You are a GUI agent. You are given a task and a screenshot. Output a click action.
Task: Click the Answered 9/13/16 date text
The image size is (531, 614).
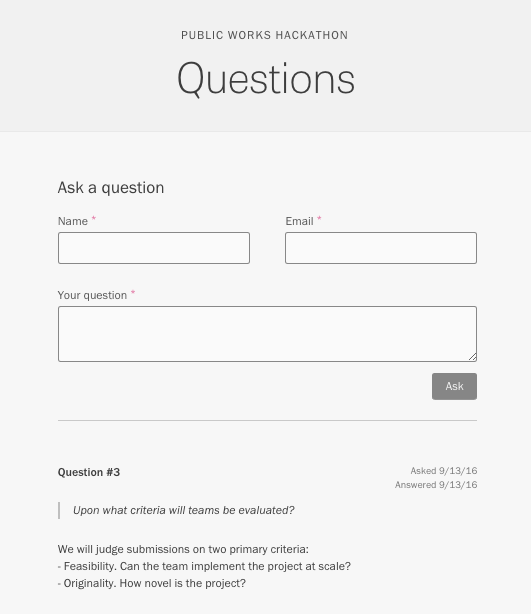pos(436,485)
